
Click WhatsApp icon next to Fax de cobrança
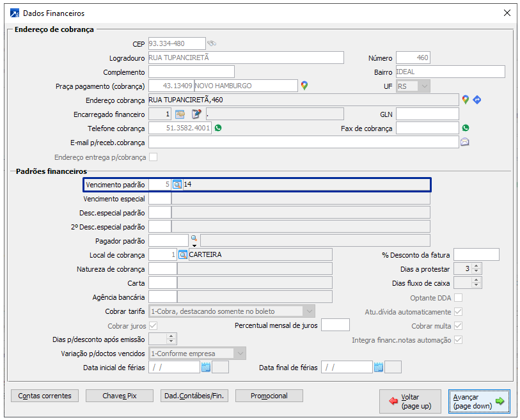(466, 128)
